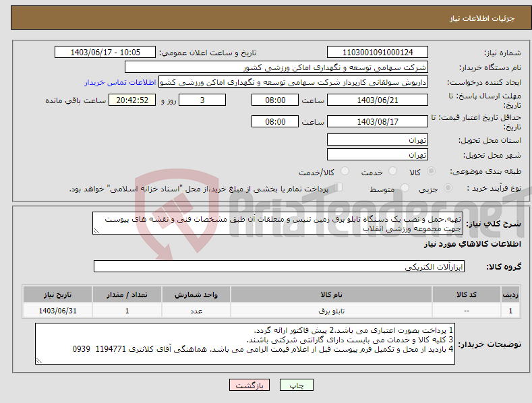Click تابلو برق item name cell

click(331, 311)
